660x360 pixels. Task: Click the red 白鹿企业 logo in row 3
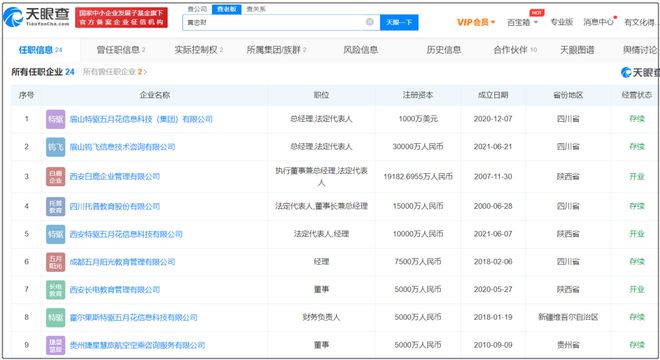tap(56, 176)
